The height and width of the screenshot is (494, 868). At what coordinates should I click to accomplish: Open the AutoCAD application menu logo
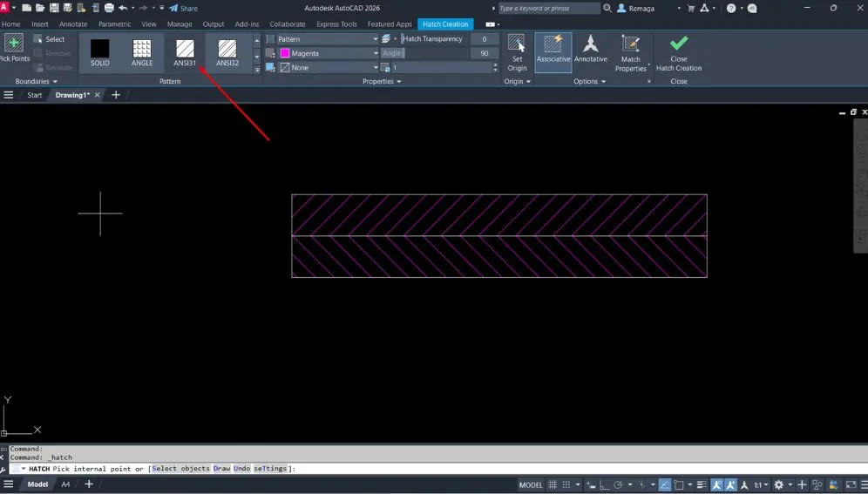4,7
